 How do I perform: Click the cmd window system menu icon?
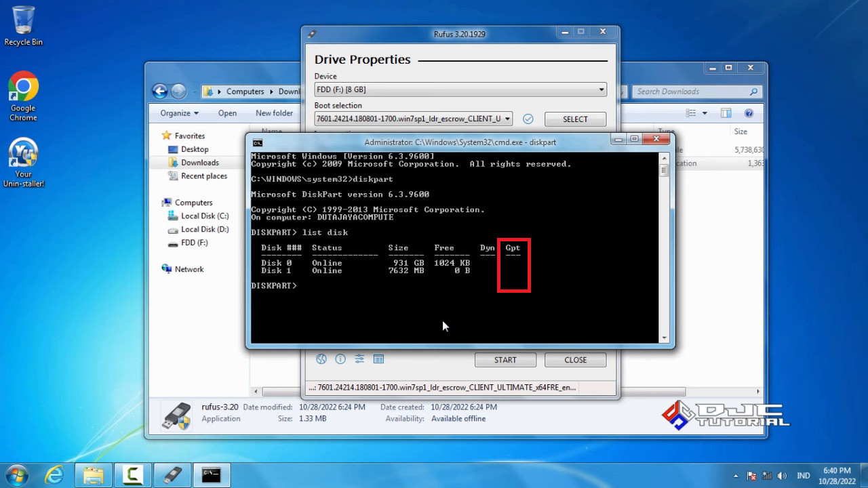click(x=258, y=142)
